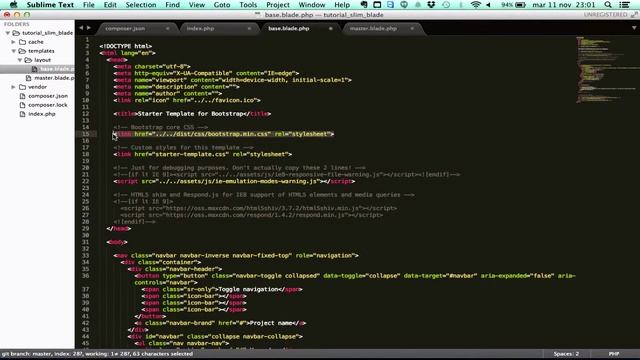The width and height of the screenshot is (640, 360).
Task: Click the battery status icon
Action: coord(520,5)
